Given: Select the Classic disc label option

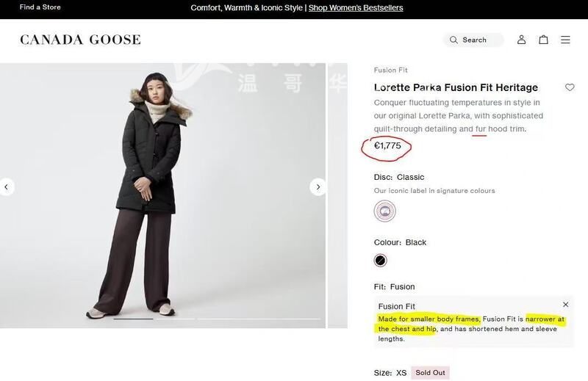Looking at the screenshot, I should pyautogui.click(x=384, y=211).
